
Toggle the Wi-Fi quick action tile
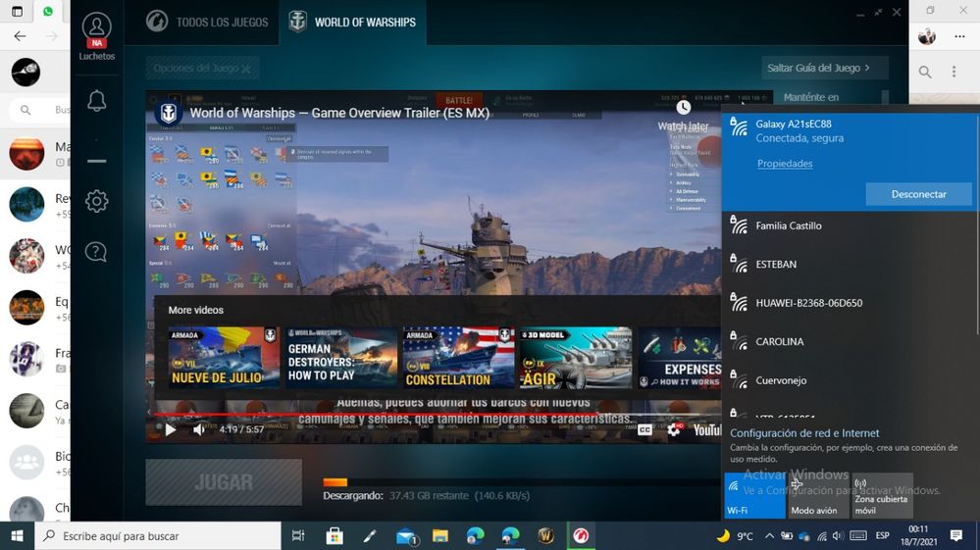[x=754, y=496]
